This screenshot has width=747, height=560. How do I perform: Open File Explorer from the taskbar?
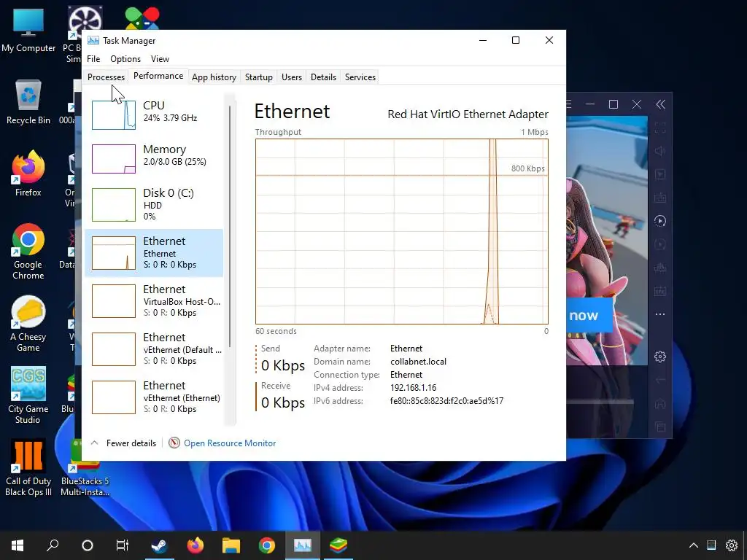(231, 545)
